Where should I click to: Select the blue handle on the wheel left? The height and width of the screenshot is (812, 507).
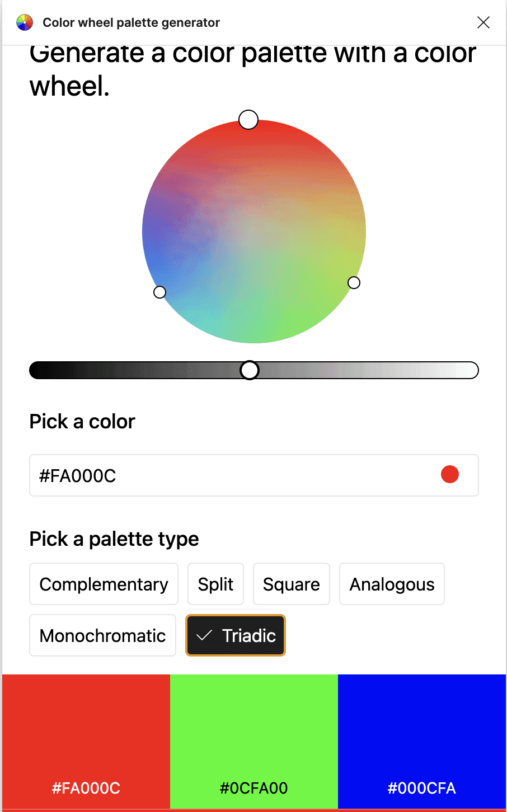click(x=159, y=292)
